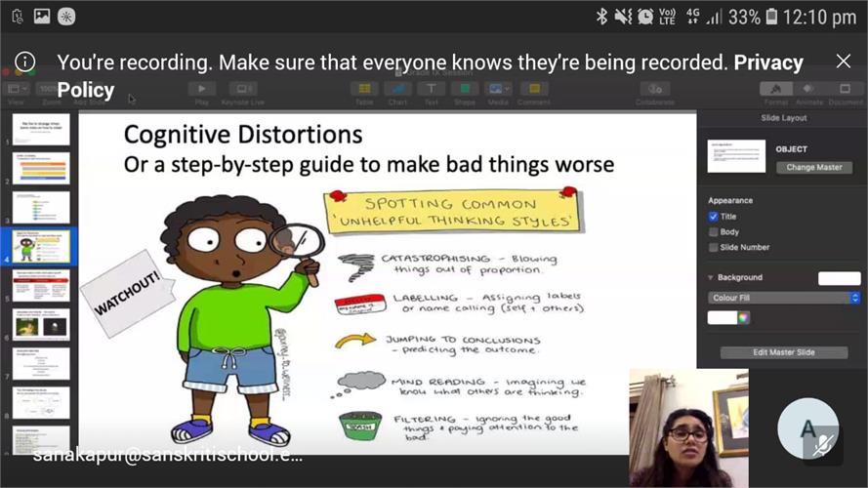Viewport: 868px width, 488px height.
Task: Click the Cognitive Distortions slide title
Action: coord(243,135)
